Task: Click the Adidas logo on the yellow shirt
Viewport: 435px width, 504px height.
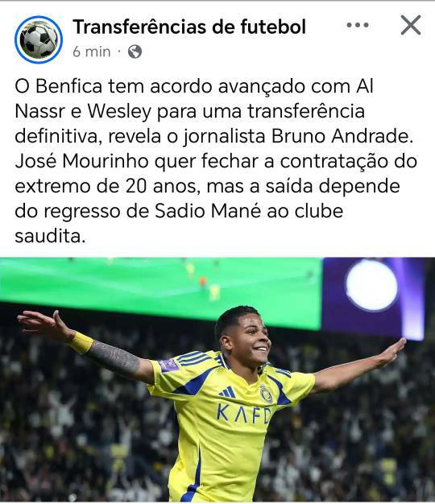Action: 227,392
